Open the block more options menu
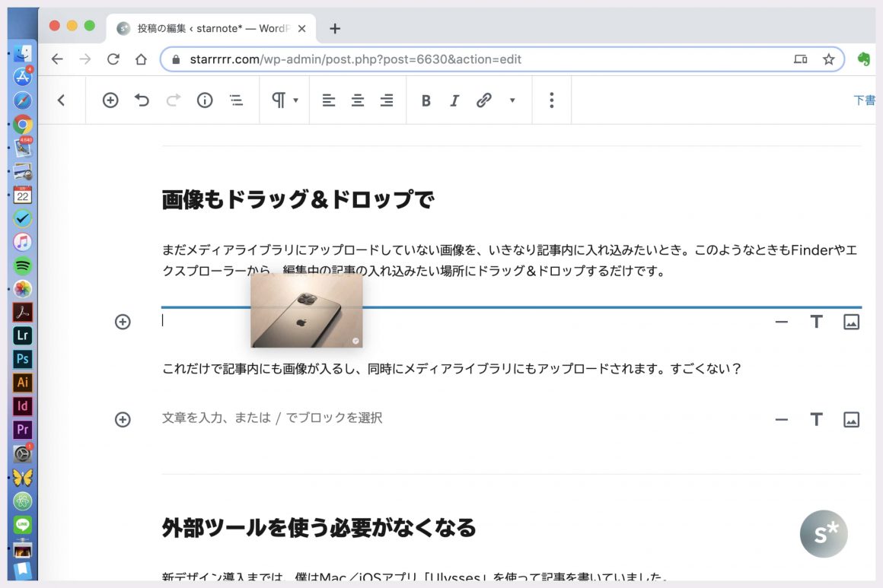This screenshot has height=588, width=883. (552, 100)
